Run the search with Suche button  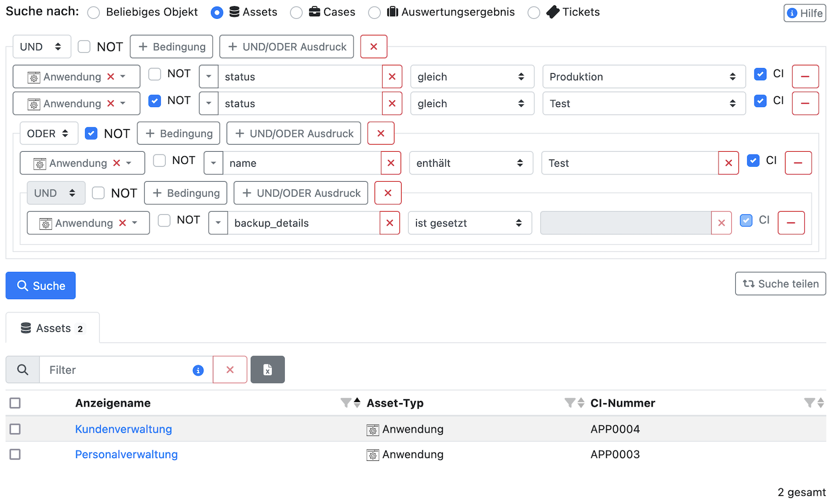click(40, 286)
